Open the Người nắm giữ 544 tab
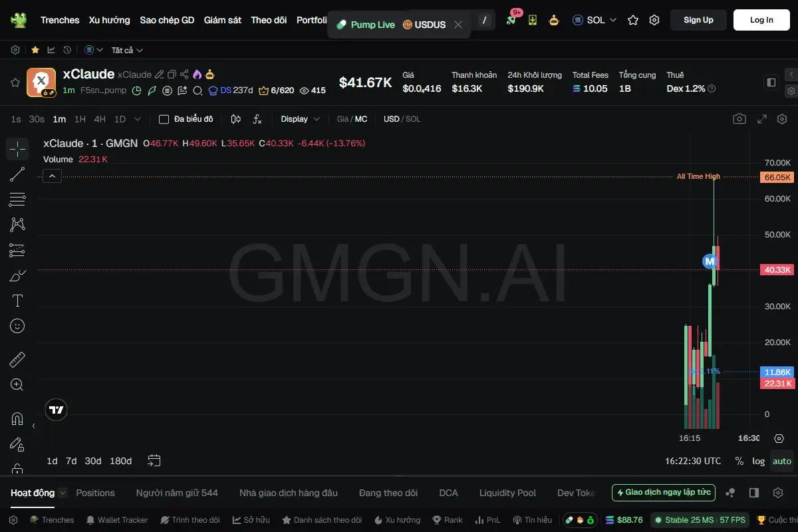This screenshot has width=798, height=532. 177,493
